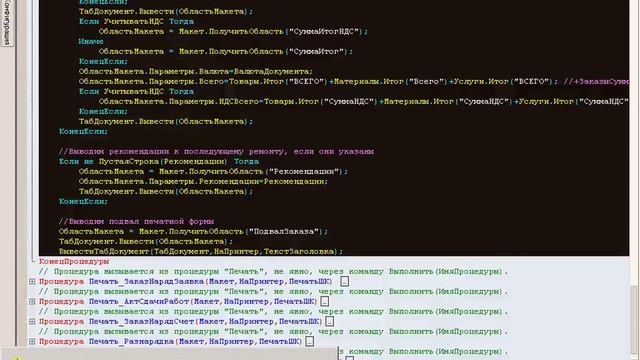Open collapsed ellipsis box after Печать_ЗаказНарядСчет
The width and height of the screenshot is (640, 360).
click(329, 322)
